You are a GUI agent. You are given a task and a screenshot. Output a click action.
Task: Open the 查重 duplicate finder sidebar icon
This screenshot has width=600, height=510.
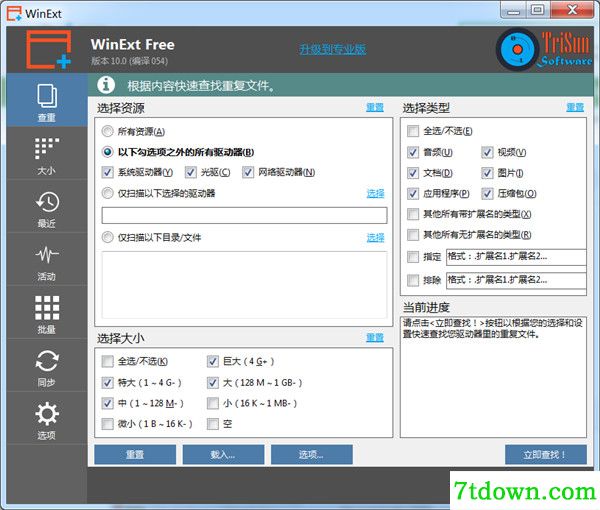[47, 100]
